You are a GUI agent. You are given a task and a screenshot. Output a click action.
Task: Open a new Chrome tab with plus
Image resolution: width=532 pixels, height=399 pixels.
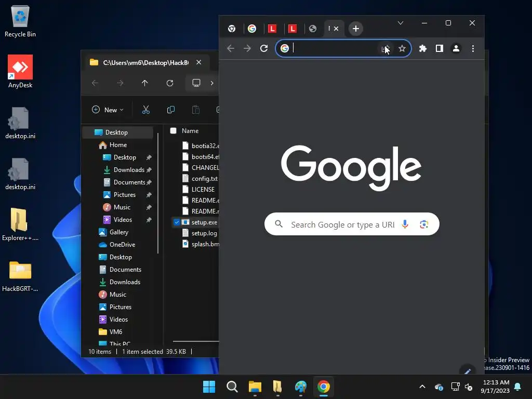pos(355,29)
